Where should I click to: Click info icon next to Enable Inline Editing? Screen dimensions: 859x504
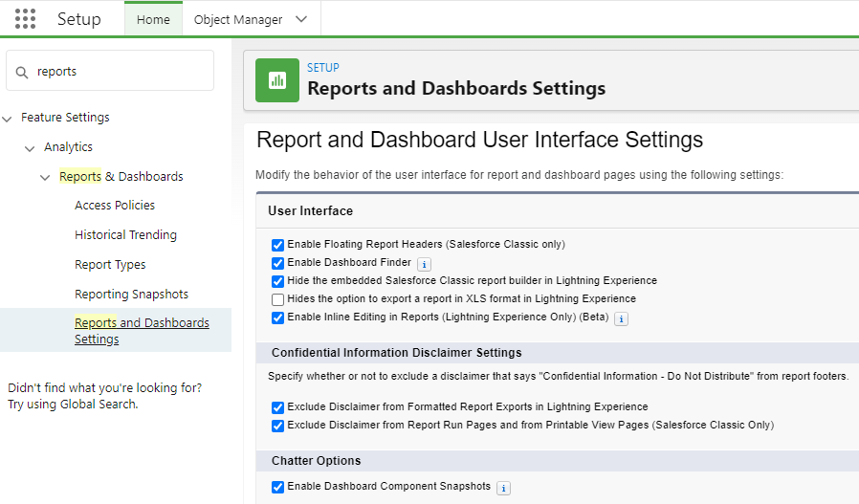tap(621, 318)
